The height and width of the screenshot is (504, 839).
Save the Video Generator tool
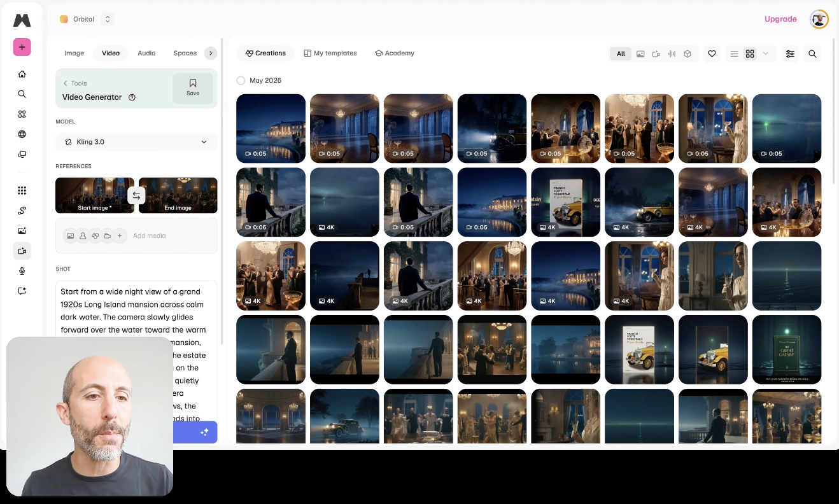(193, 88)
